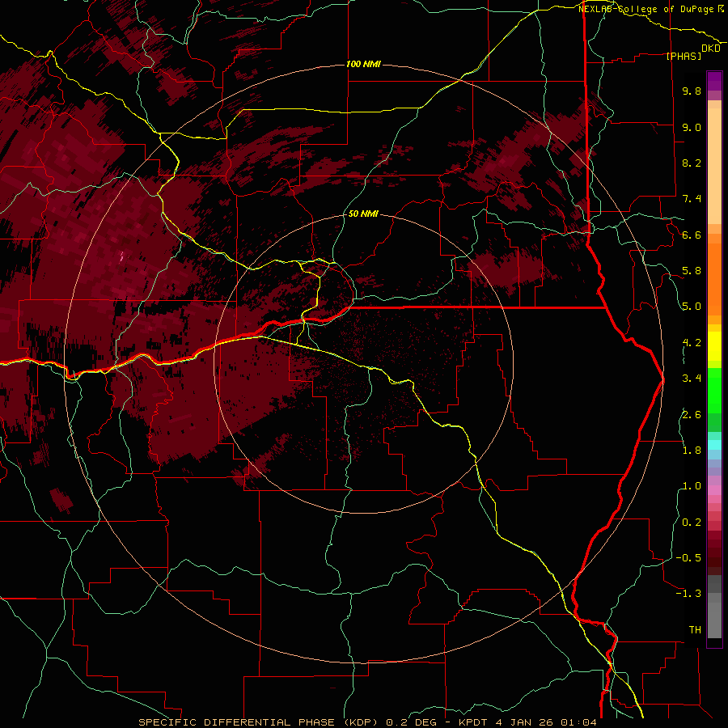Click the 5.8 value on the color scale
This screenshot has width=728, height=728.
(692, 271)
